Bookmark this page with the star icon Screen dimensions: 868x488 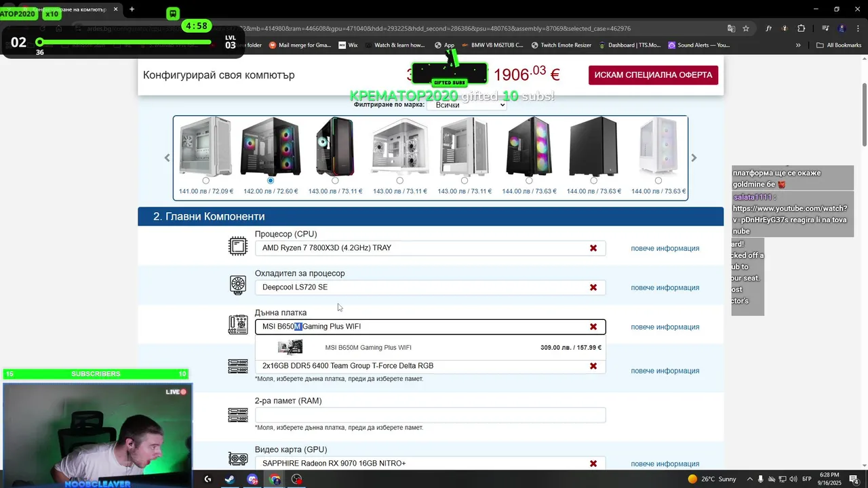pyautogui.click(x=746, y=28)
